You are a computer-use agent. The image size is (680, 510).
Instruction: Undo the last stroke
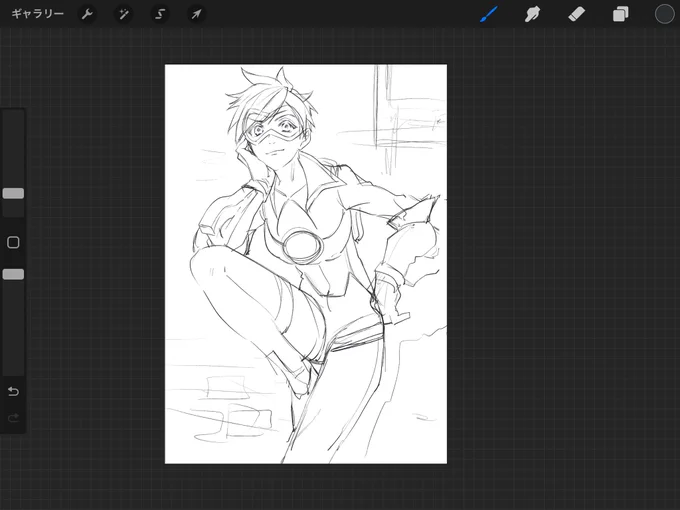click(13, 392)
